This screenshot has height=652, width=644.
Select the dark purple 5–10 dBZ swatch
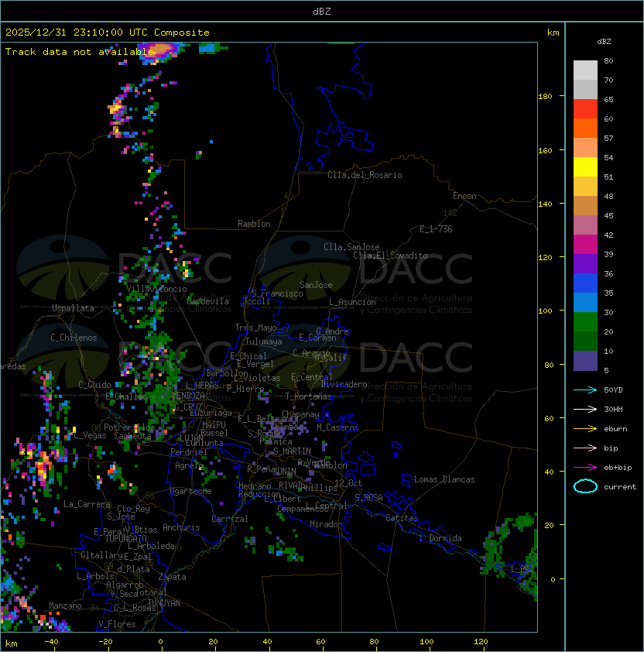pyautogui.click(x=585, y=361)
